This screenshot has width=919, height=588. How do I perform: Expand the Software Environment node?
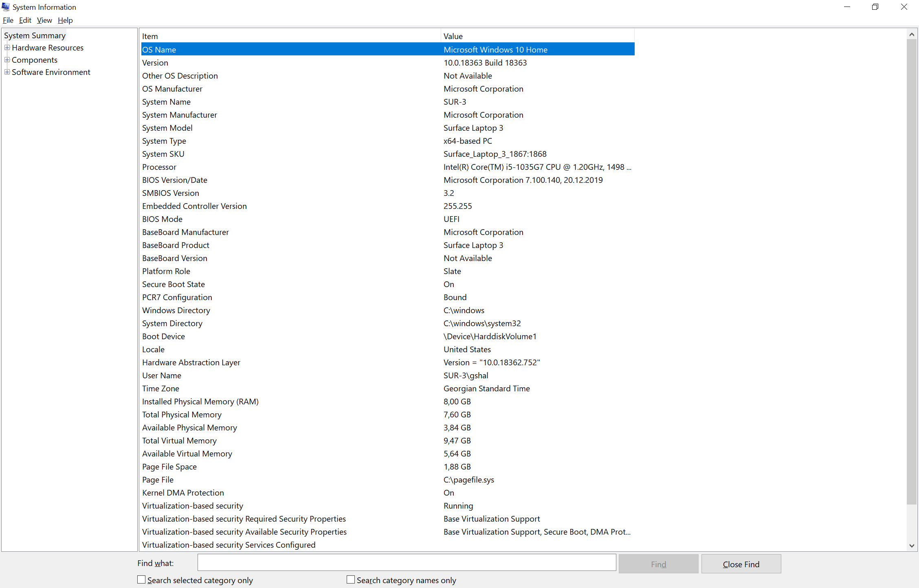(x=7, y=72)
